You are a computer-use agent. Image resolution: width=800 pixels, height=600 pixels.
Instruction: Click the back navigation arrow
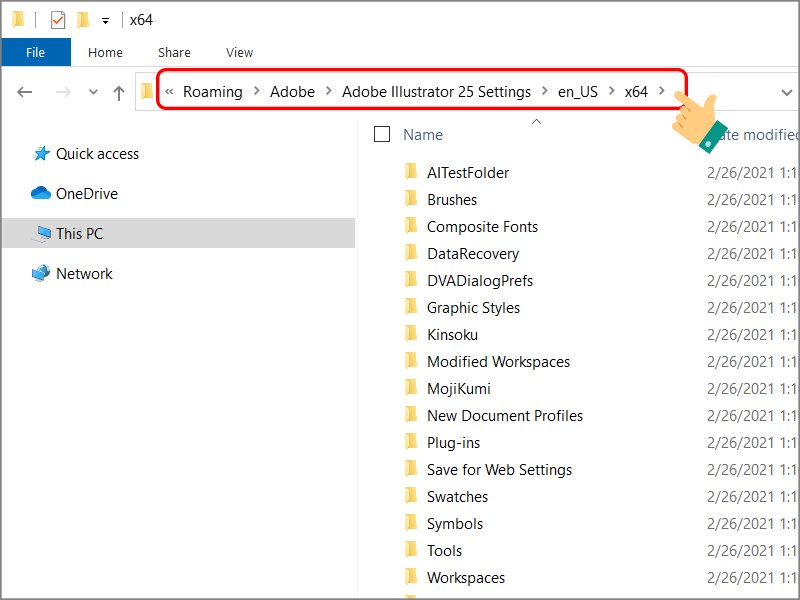[x=24, y=91]
